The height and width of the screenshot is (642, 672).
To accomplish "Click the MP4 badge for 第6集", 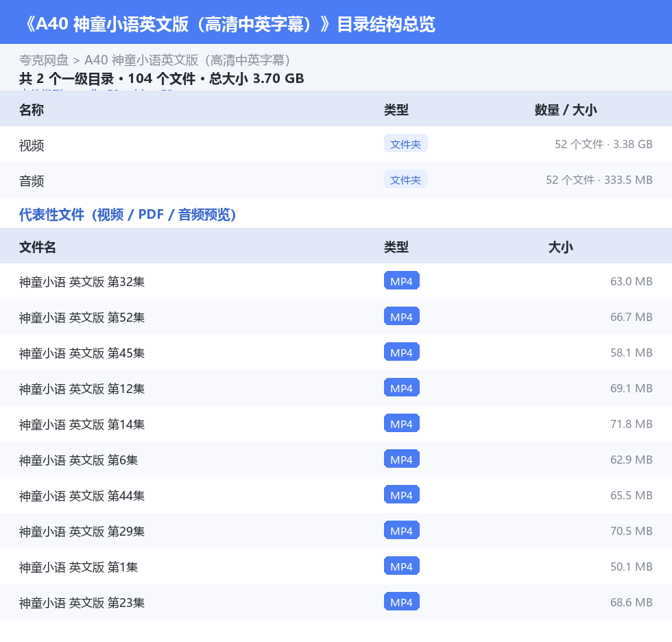I will 402,459.
